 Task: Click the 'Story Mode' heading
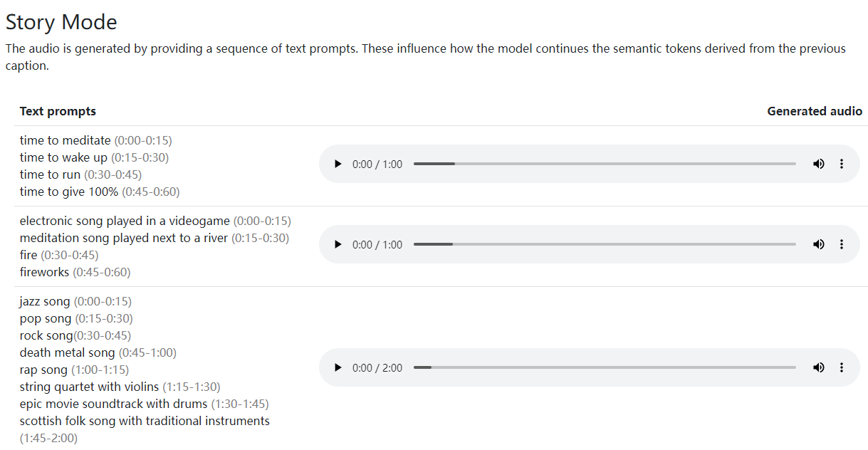(x=61, y=22)
